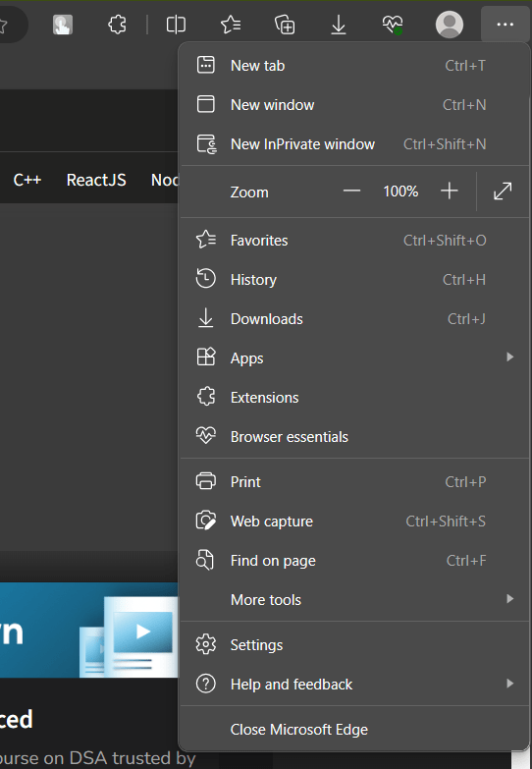Expand Help and feedback submenu
The height and width of the screenshot is (769, 532).
pos(354,685)
